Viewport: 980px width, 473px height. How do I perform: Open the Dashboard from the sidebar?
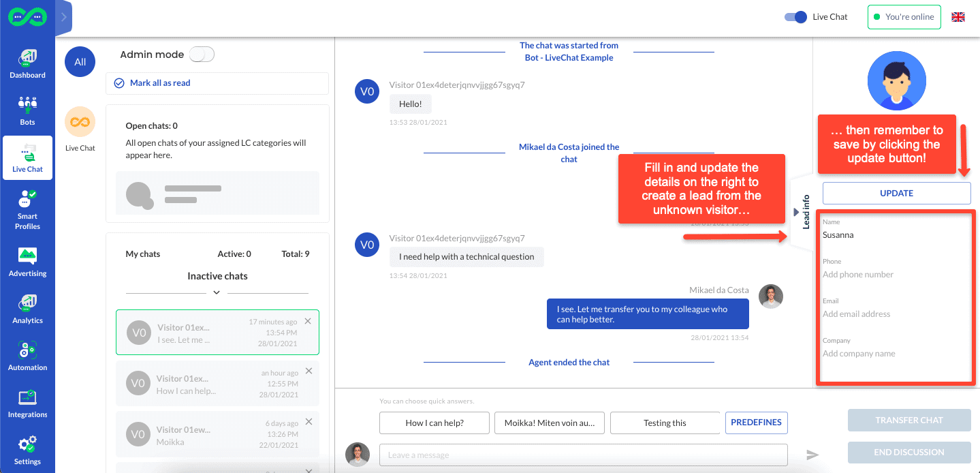click(27, 63)
